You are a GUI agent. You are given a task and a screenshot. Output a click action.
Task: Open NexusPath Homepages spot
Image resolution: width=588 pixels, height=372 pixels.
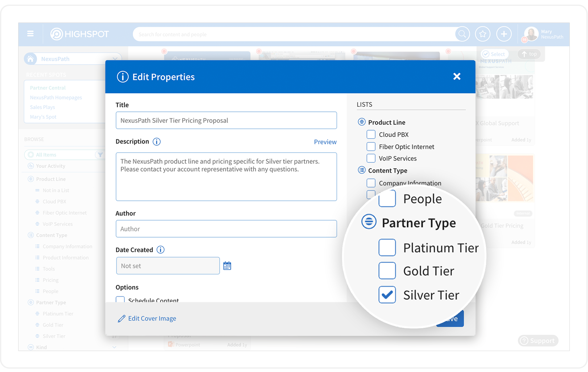click(56, 98)
